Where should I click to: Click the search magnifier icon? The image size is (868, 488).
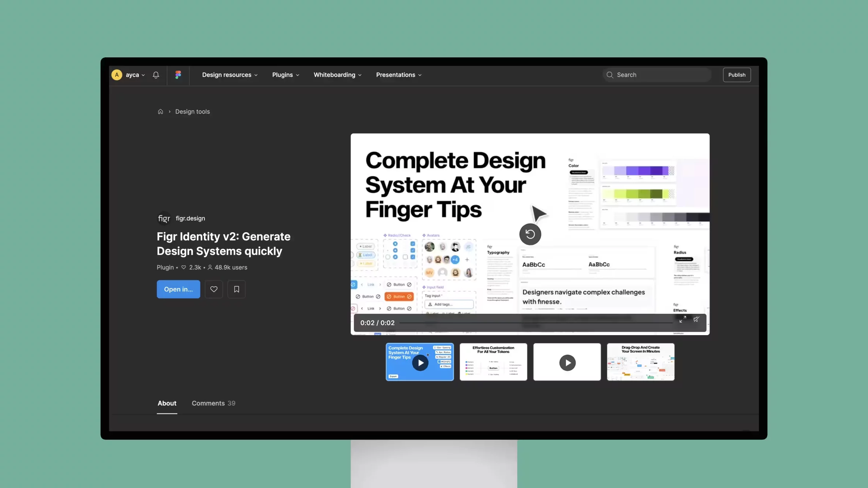610,75
